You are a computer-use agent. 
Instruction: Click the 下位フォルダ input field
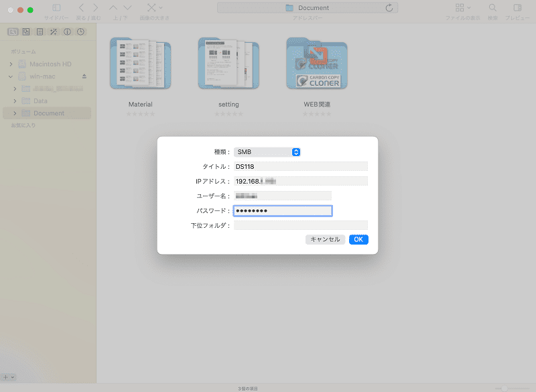301,226
